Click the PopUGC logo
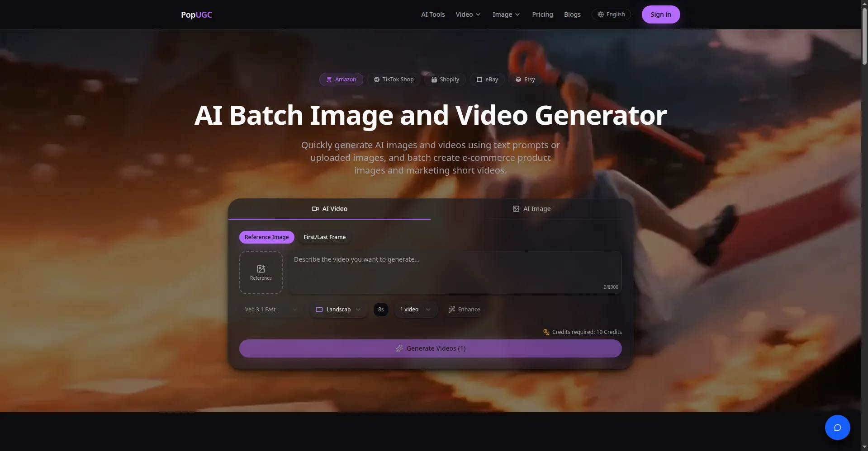This screenshot has width=868, height=451. [196, 14]
